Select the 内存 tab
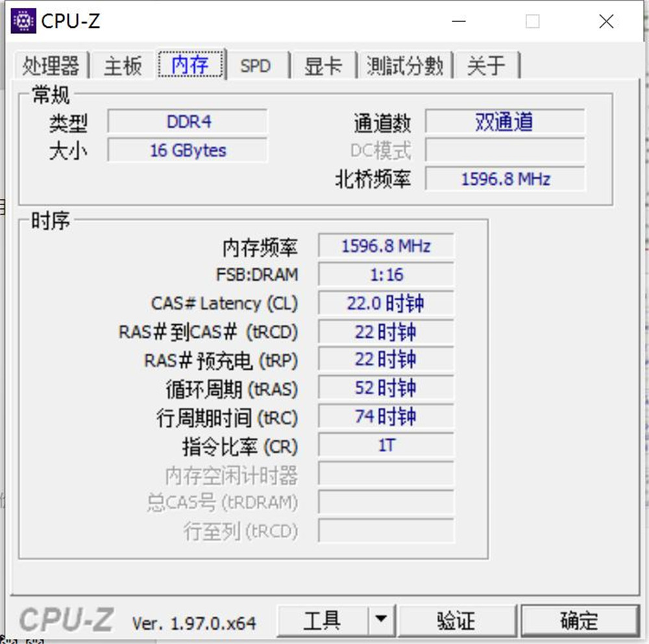This screenshot has height=644, width=649. tap(191, 65)
